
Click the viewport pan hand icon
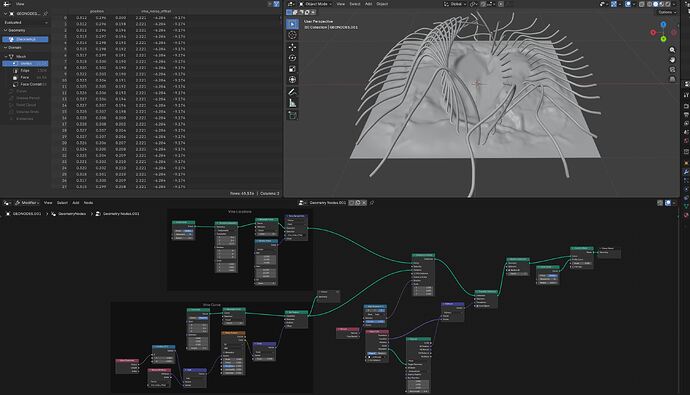coord(672,59)
